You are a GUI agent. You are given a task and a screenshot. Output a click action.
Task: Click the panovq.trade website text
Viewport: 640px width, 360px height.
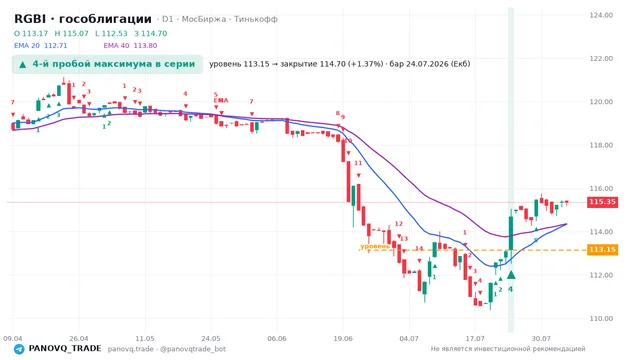point(131,349)
